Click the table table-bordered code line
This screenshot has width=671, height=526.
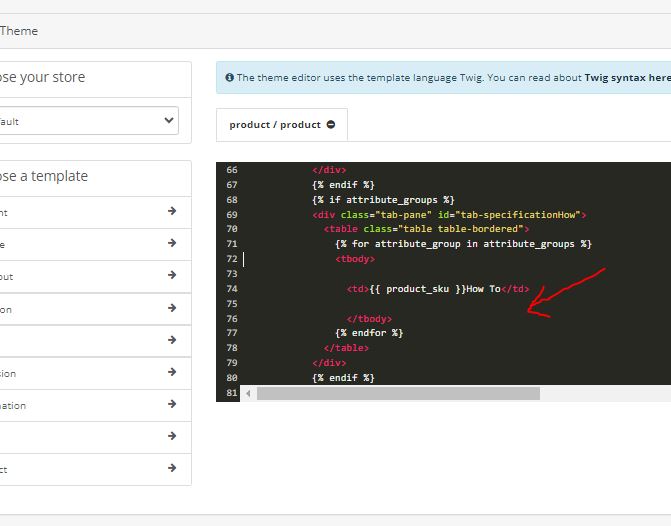click(x=427, y=229)
